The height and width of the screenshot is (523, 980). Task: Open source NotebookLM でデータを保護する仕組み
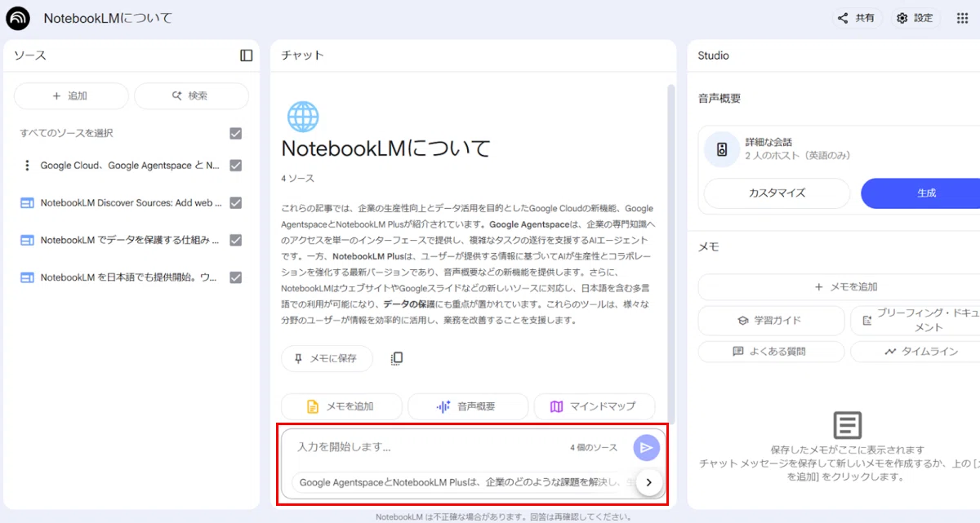click(x=130, y=240)
